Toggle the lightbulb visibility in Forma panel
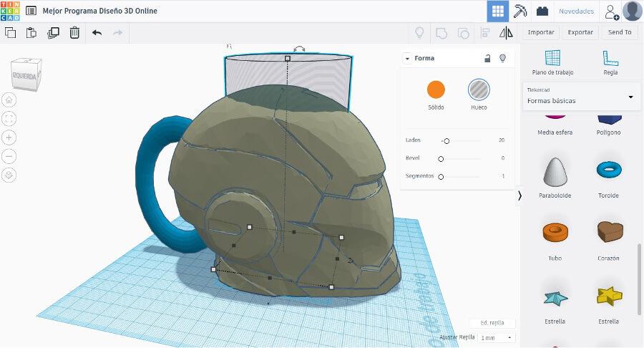Image resolution: width=644 pixels, height=348 pixels. 502,58
